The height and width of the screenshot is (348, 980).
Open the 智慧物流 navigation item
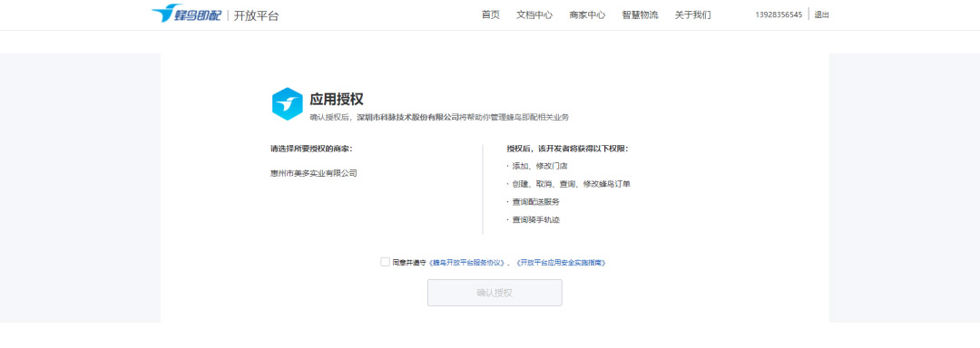pyautogui.click(x=640, y=15)
